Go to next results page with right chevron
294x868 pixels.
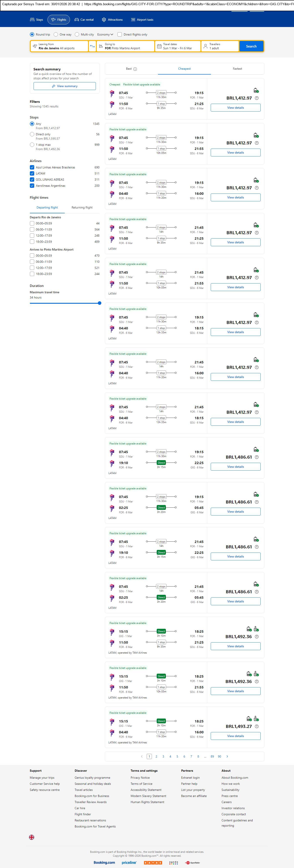pyautogui.click(x=227, y=756)
